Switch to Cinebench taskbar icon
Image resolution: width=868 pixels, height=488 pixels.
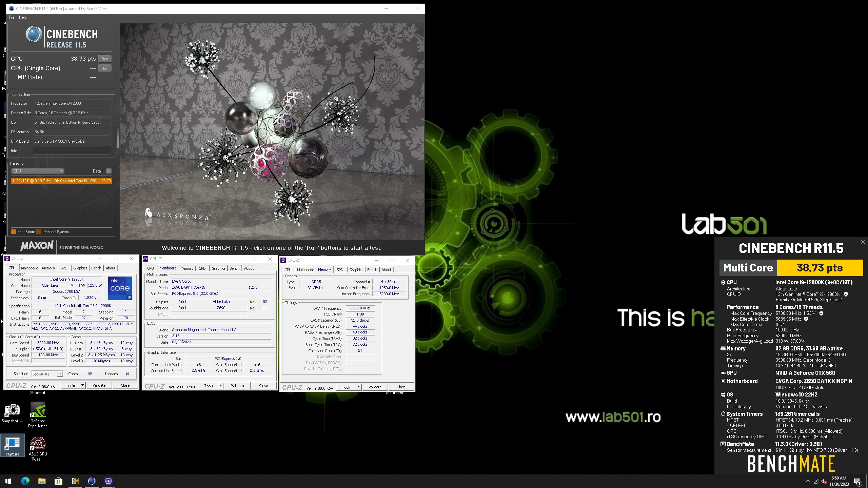click(92, 481)
